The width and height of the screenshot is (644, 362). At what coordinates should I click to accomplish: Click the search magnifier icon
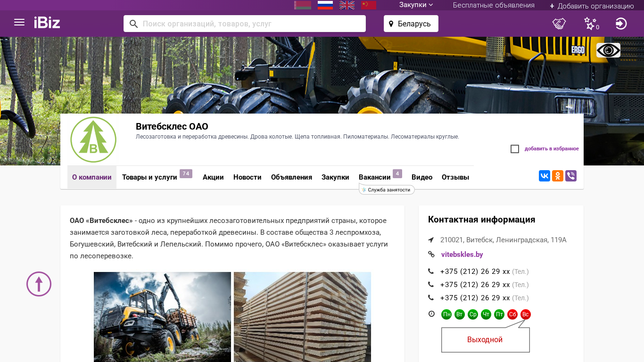[x=133, y=24]
